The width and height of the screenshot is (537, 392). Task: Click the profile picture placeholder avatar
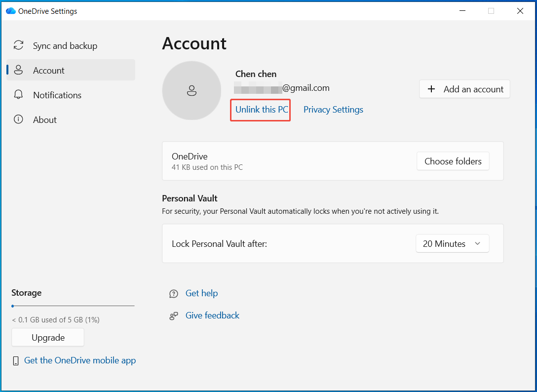[x=192, y=91]
